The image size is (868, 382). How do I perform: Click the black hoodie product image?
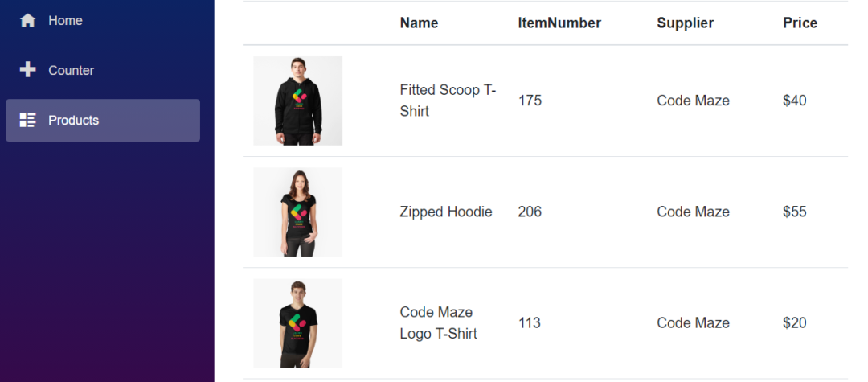(297, 101)
